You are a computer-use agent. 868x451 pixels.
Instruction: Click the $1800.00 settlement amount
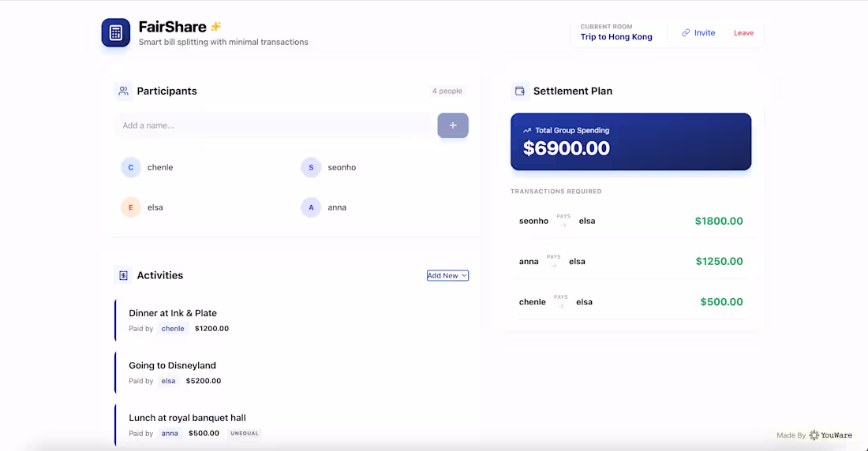pos(719,221)
